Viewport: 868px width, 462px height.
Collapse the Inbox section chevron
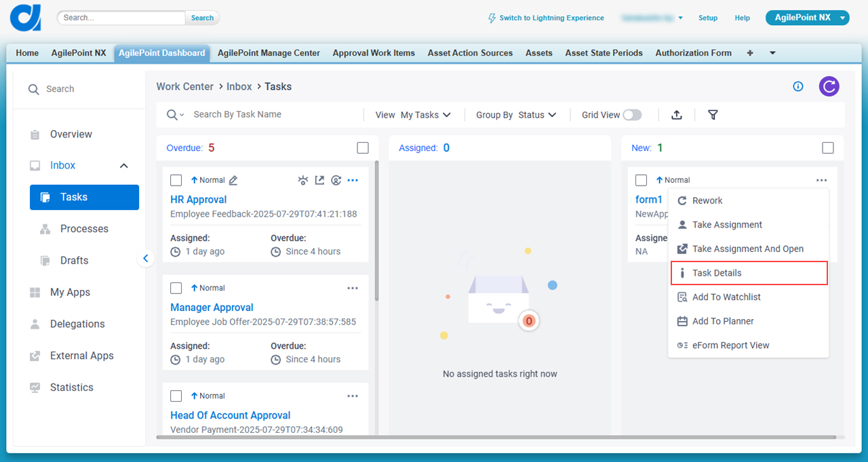tap(124, 166)
